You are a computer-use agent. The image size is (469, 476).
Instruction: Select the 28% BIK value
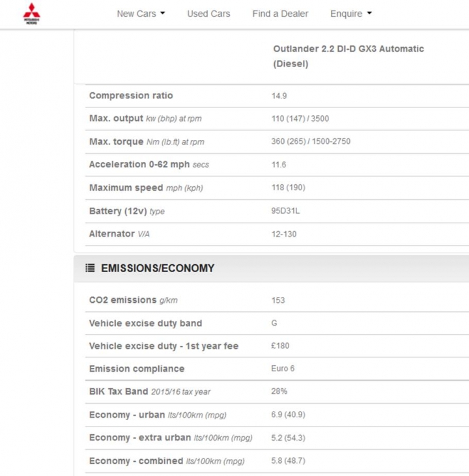pos(279,391)
